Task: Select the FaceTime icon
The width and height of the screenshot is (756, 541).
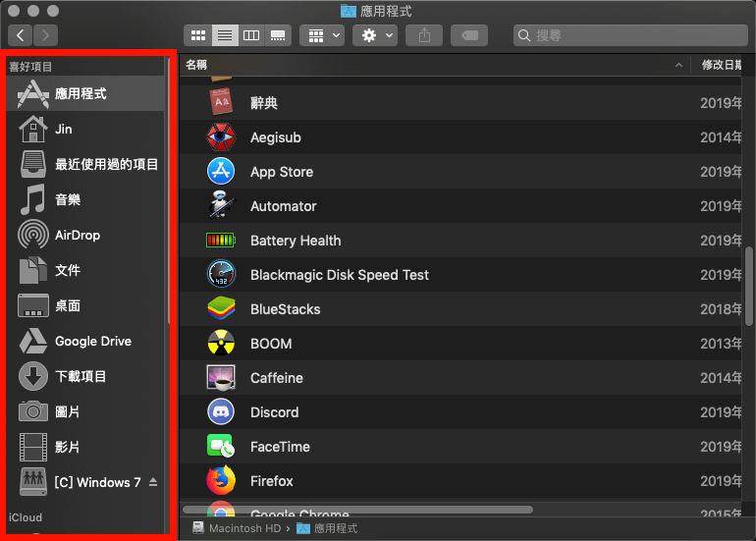Action: (221, 446)
